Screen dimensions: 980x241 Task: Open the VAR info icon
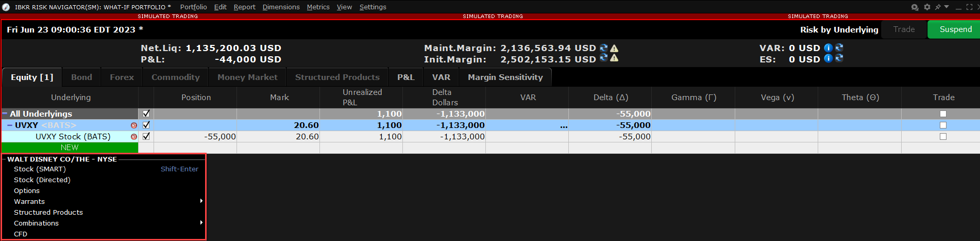click(829, 48)
